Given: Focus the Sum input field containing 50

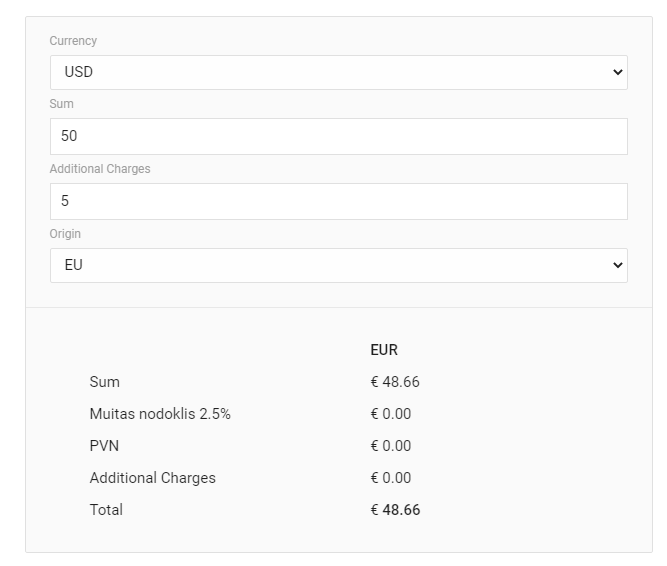Looking at the screenshot, I should coord(338,136).
